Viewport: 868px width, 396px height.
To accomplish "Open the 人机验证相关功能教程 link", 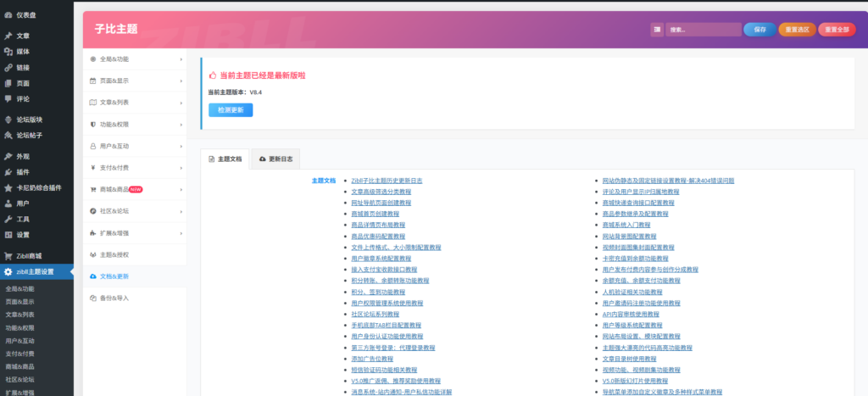I will click(632, 292).
